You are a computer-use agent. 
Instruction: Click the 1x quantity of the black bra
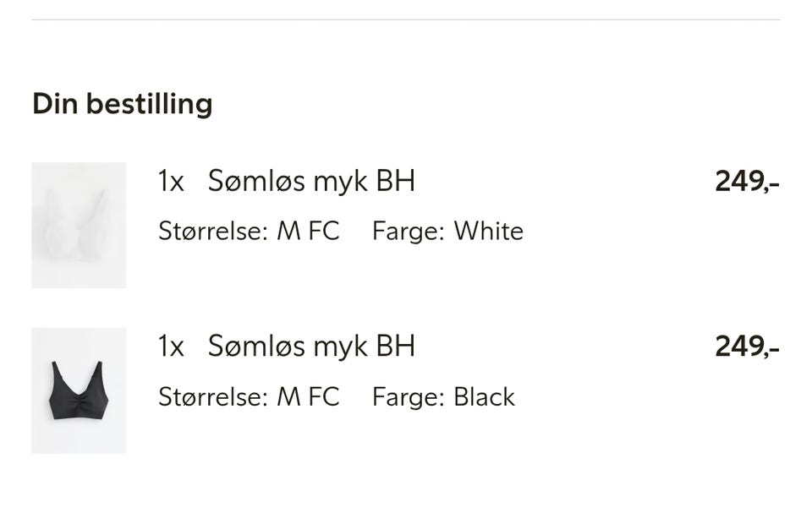[171, 347]
